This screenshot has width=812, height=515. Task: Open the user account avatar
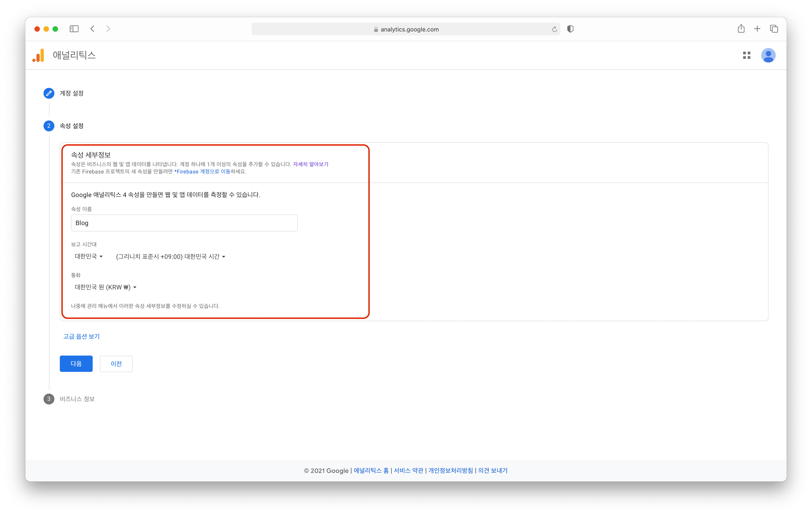(768, 55)
